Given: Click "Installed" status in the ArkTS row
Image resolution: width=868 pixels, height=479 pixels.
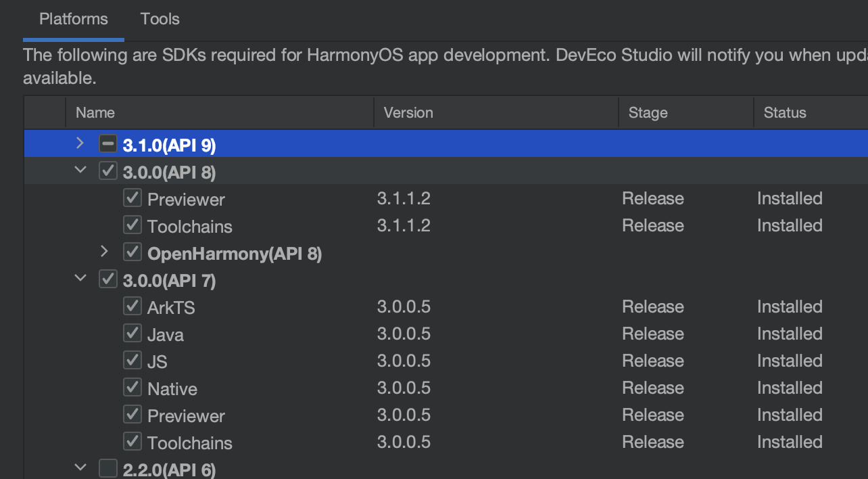Looking at the screenshot, I should click(x=790, y=306).
